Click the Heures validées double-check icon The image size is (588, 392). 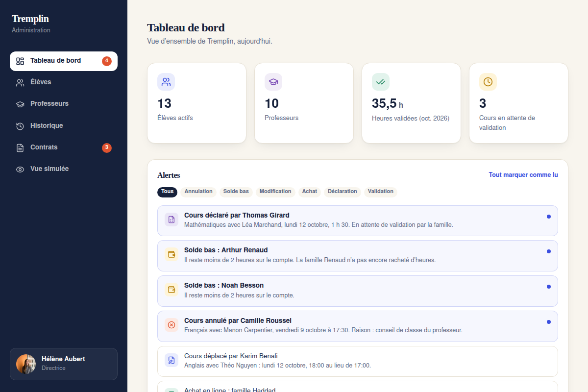coord(381,82)
